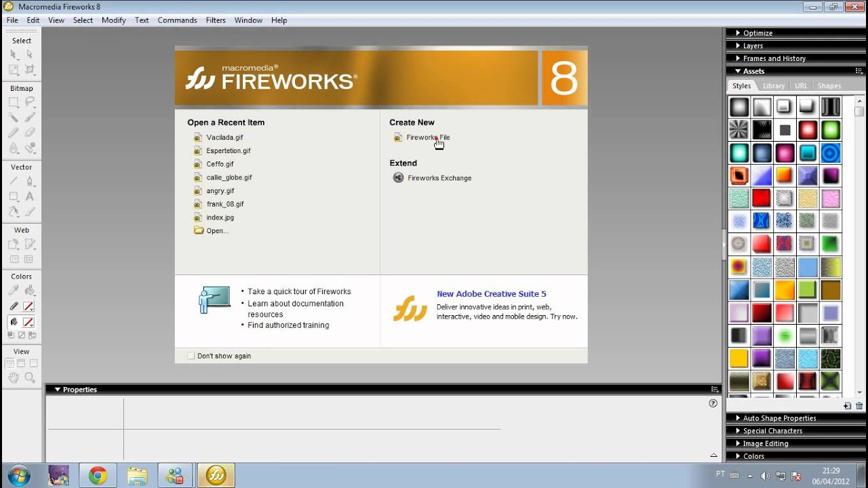Select the Slice tool
The image size is (868, 488).
(29, 244)
